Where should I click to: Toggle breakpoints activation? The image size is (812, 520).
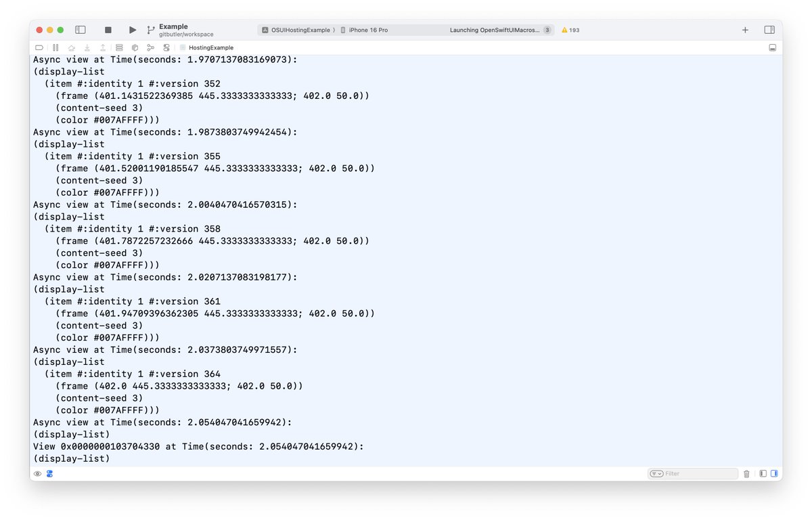[39, 47]
